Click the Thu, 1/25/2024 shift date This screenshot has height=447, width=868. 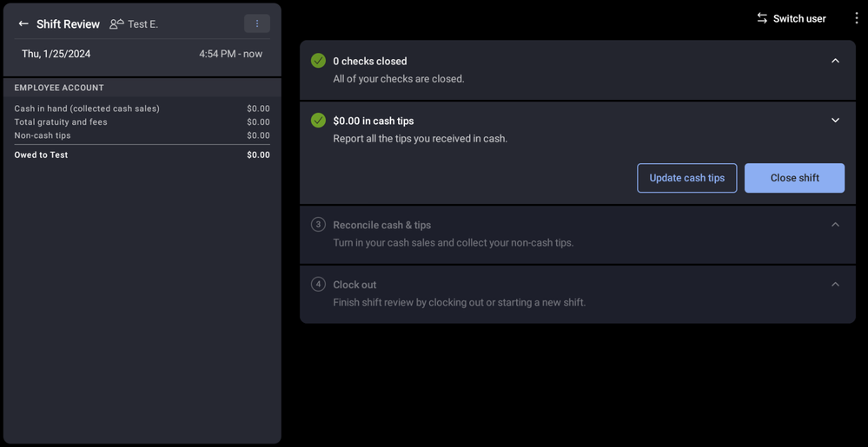click(56, 54)
